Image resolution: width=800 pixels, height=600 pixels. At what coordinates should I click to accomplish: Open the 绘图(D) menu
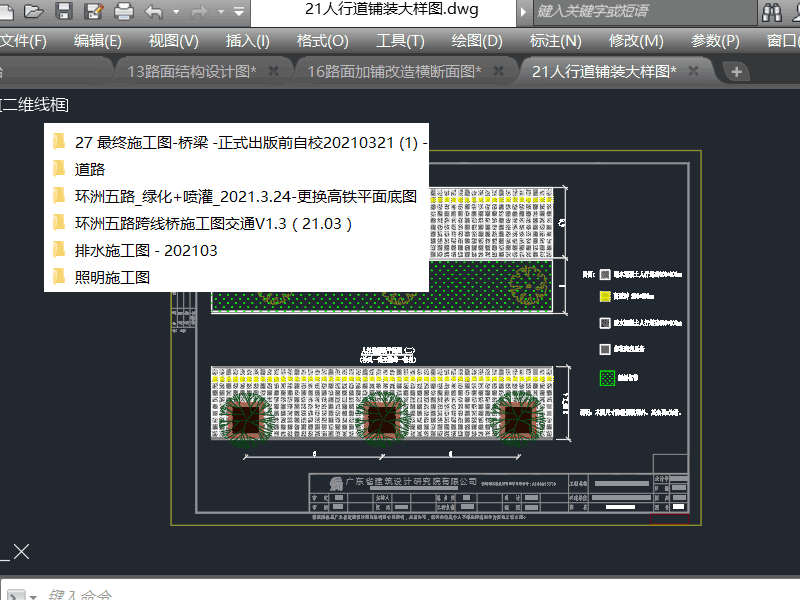[x=477, y=41]
